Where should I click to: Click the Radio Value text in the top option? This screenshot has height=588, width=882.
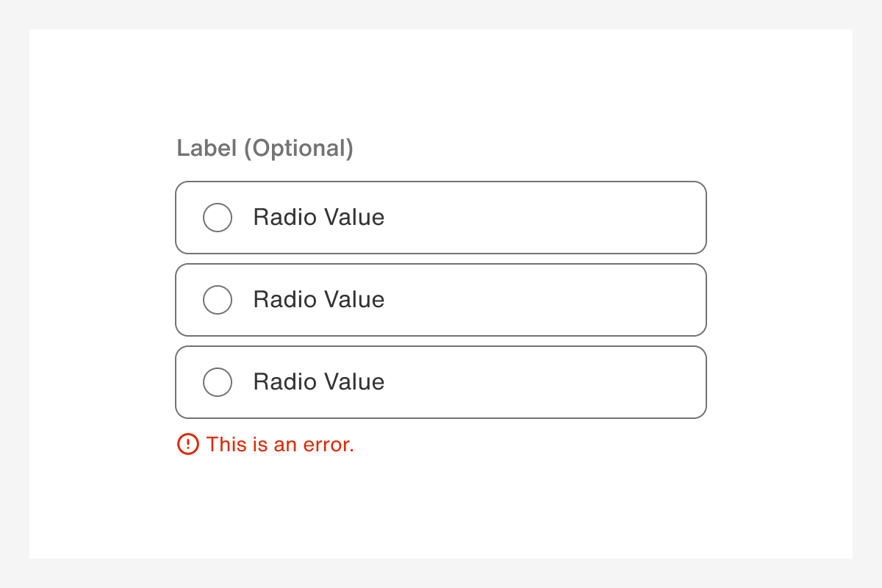point(318,218)
